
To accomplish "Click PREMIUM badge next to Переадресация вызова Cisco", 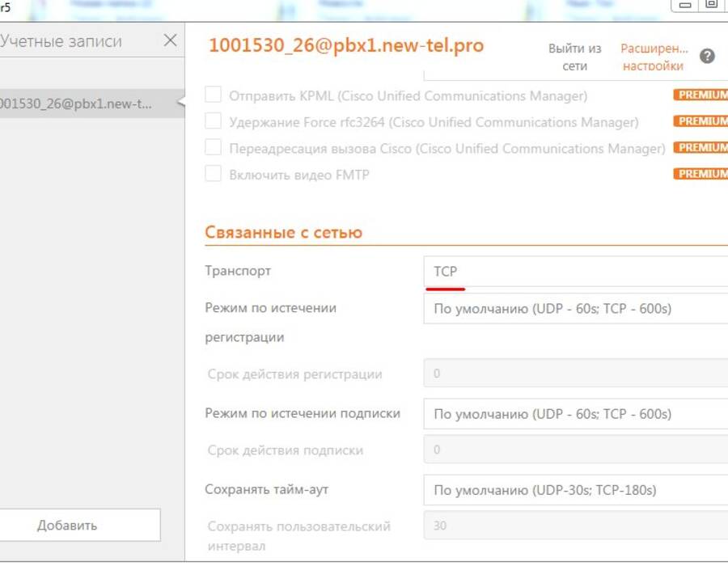I will [x=701, y=147].
